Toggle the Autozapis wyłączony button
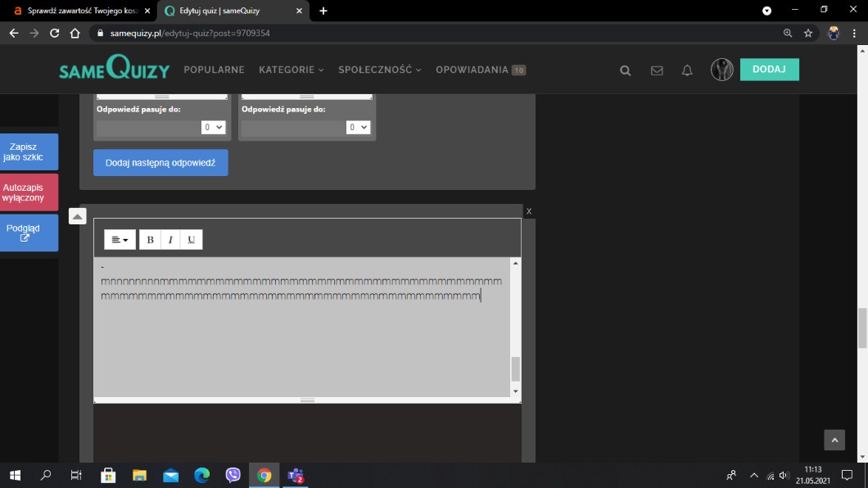The width and height of the screenshot is (868, 488). coord(29,192)
